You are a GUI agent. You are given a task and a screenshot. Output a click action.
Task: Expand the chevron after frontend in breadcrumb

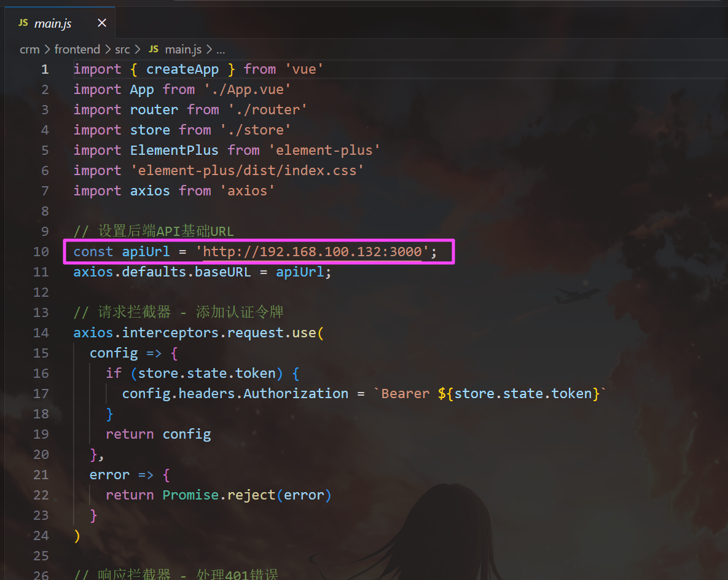[x=108, y=49]
